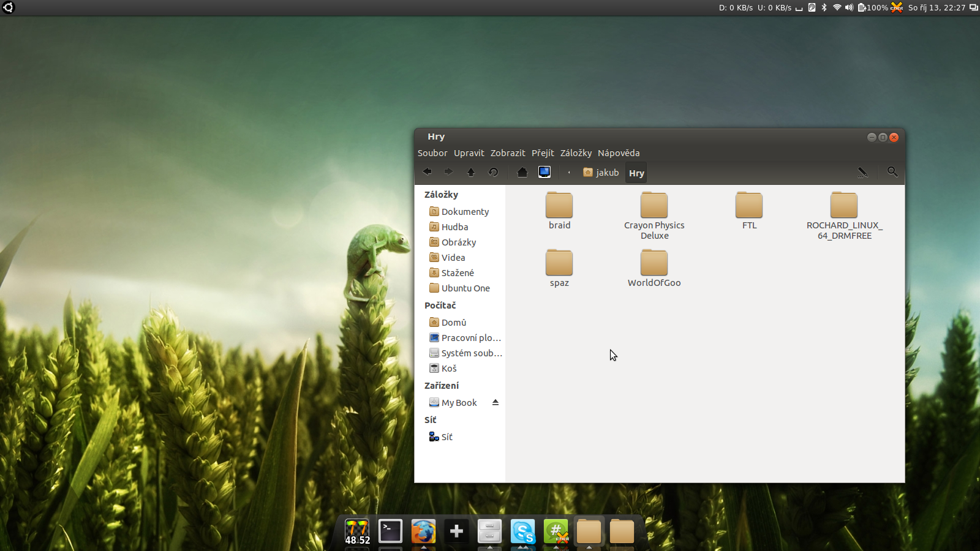Open the My Book device
Viewport: 980px width, 551px height.
coord(453,403)
